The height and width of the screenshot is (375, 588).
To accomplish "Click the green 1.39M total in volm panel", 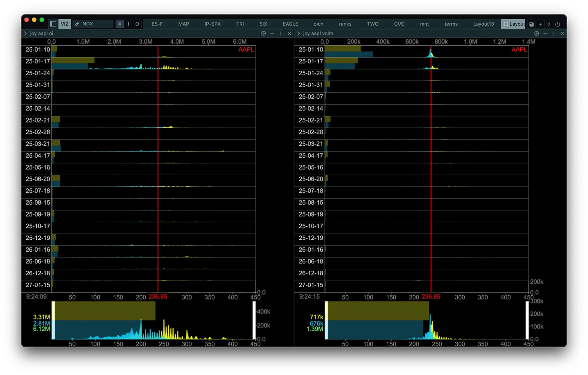I will pyautogui.click(x=315, y=329).
